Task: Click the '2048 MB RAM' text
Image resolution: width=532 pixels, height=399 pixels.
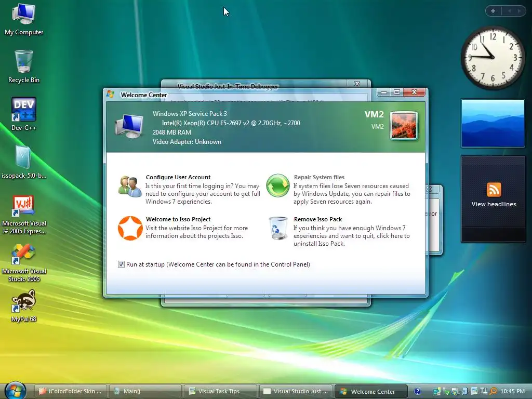Action: (171, 132)
